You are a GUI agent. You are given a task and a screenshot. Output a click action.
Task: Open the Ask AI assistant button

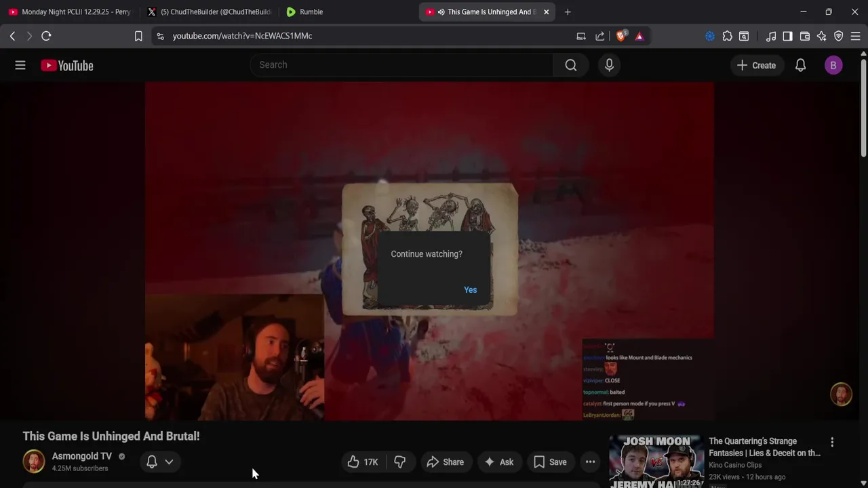498,462
